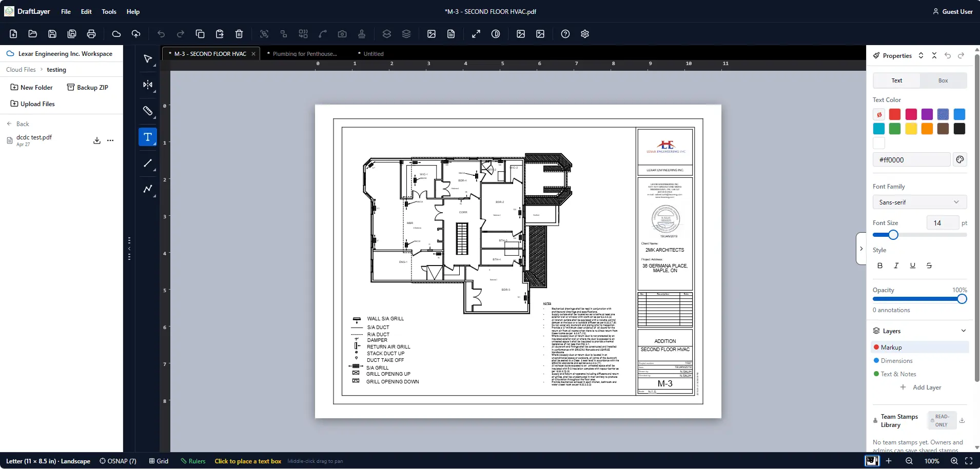The image size is (980, 469).
Task: Click the copy icon in the toolbar
Action: coord(200,34)
